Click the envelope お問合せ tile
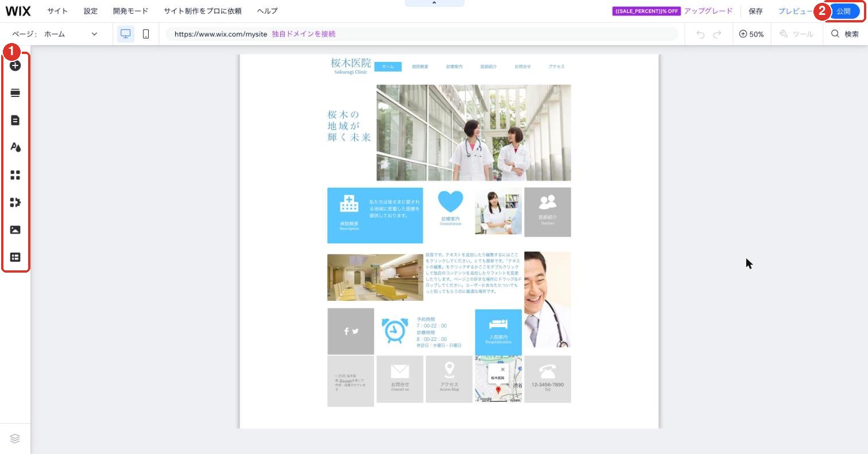This screenshot has width=868, height=454. click(400, 379)
